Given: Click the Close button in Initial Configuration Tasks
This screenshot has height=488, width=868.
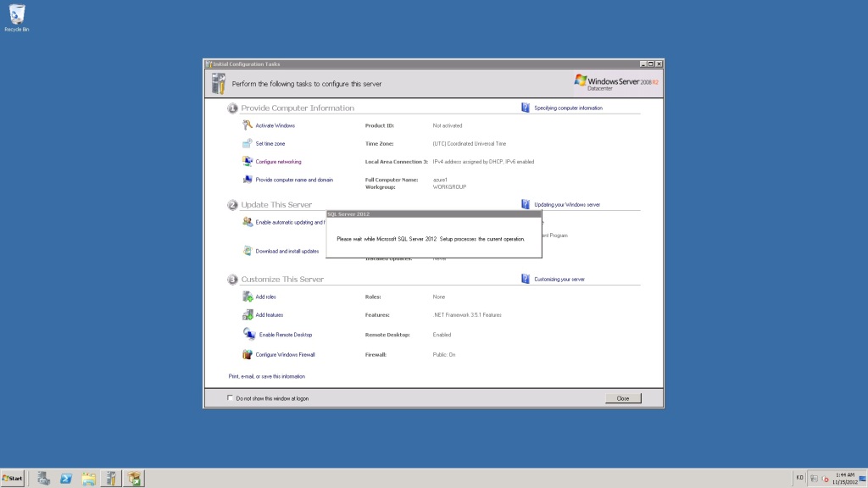Looking at the screenshot, I should tap(623, 398).
